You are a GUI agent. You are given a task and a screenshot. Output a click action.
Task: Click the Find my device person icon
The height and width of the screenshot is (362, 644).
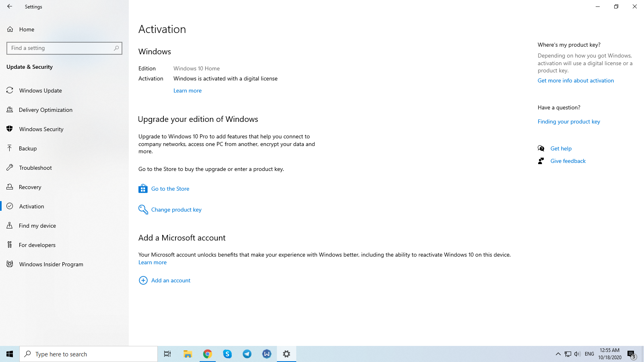tap(10, 226)
